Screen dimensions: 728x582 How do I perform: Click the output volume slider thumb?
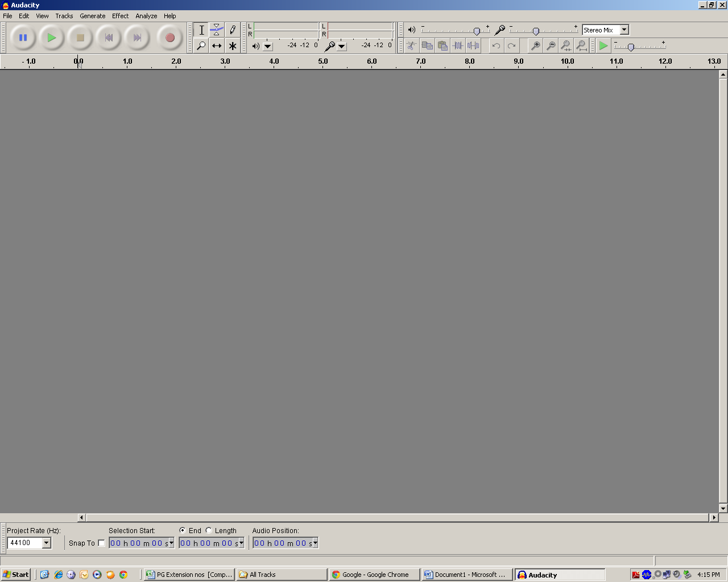(x=477, y=31)
